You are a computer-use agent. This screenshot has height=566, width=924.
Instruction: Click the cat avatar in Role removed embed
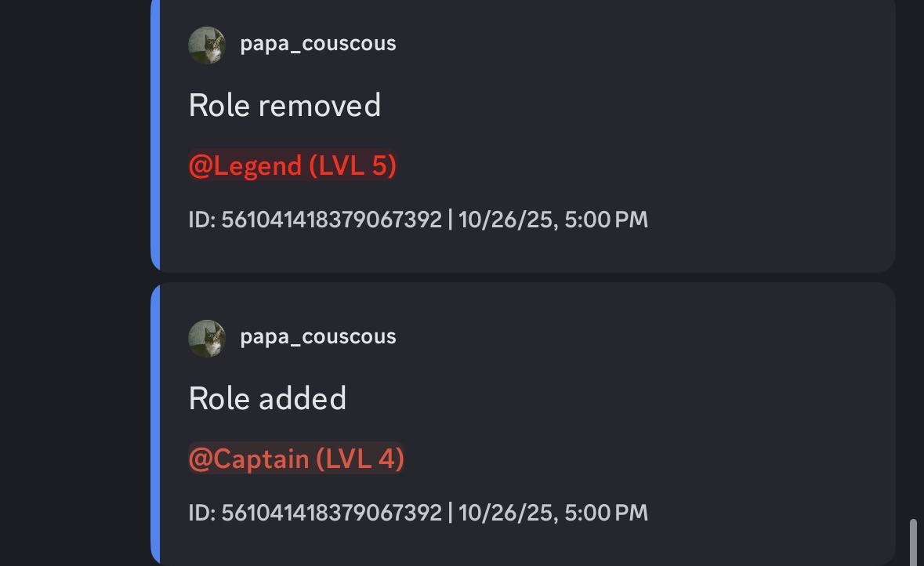tap(207, 45)
